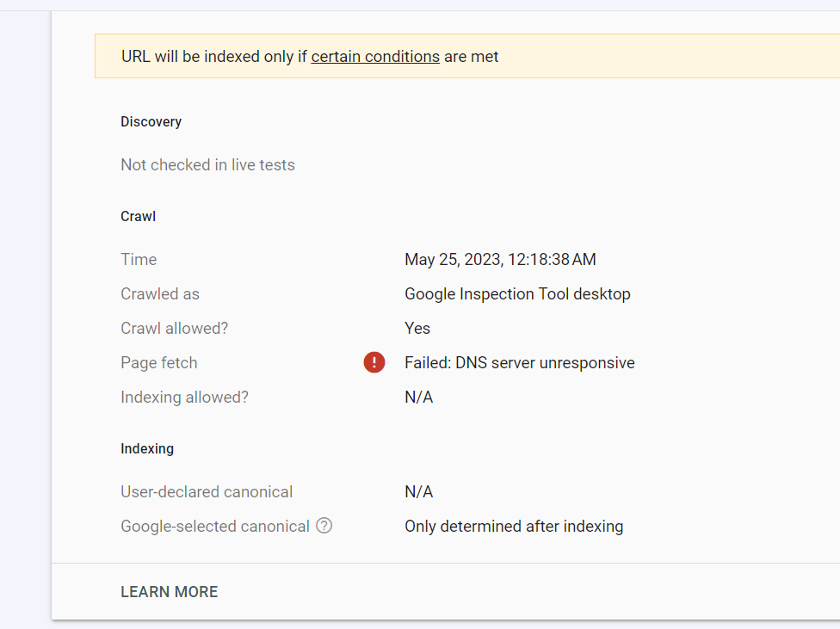Select the Failed: DNS server unresponsive text
Viewport: 840px width, 629px height.
tap(519, 362)
